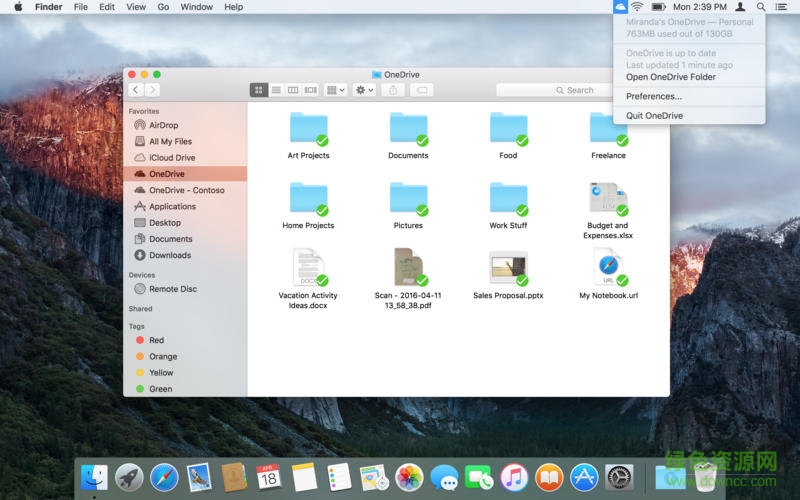Open the Spotlight search magnifier icon

pyautogui.click(x=761, y=7)
